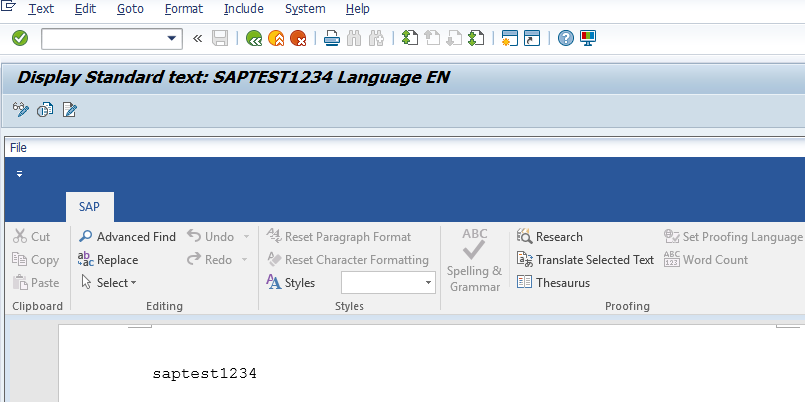
Task: Click the orange Exit icon
Action: (276, 39)
